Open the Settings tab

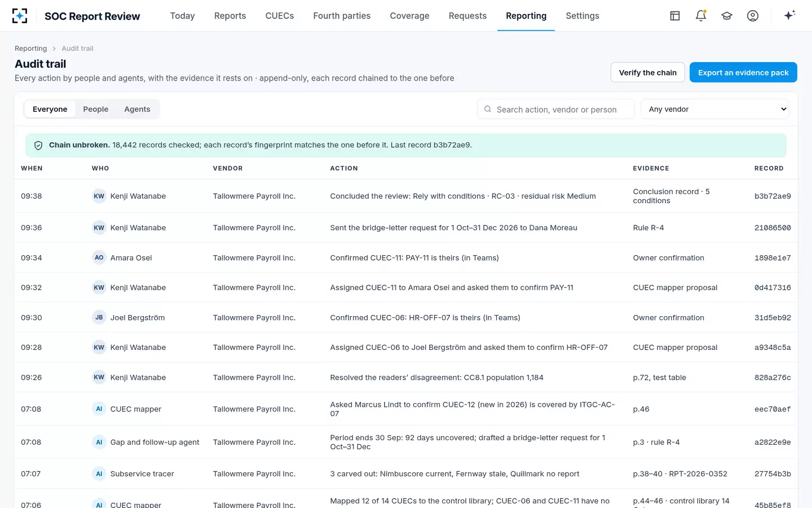pos(582,16)
